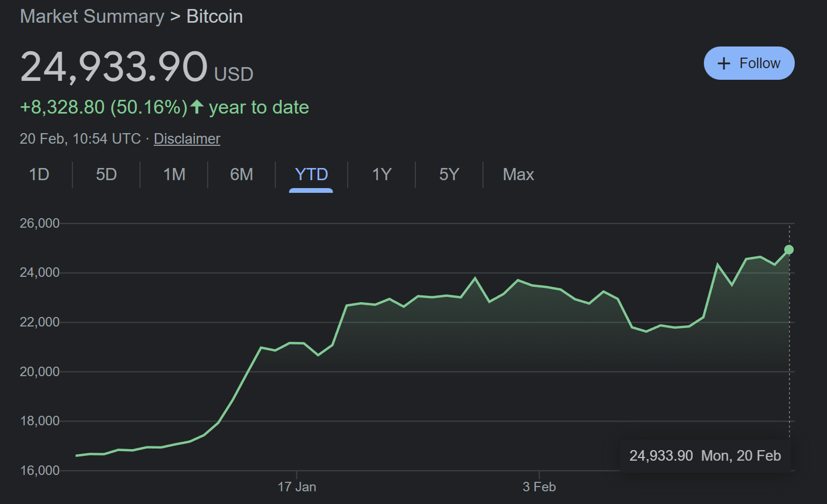Switch chart to 6M range
The image size is (827, 504).
click(x=241, y=174)
